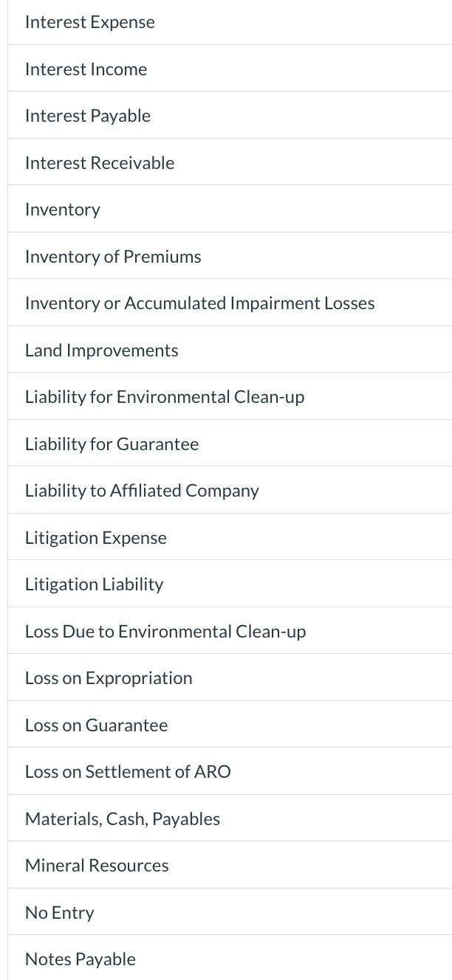The height and width of the screenshot is (980, 452).
Task: Choose Loss Due to Environmental Clean-up
Action: [165, 631]
